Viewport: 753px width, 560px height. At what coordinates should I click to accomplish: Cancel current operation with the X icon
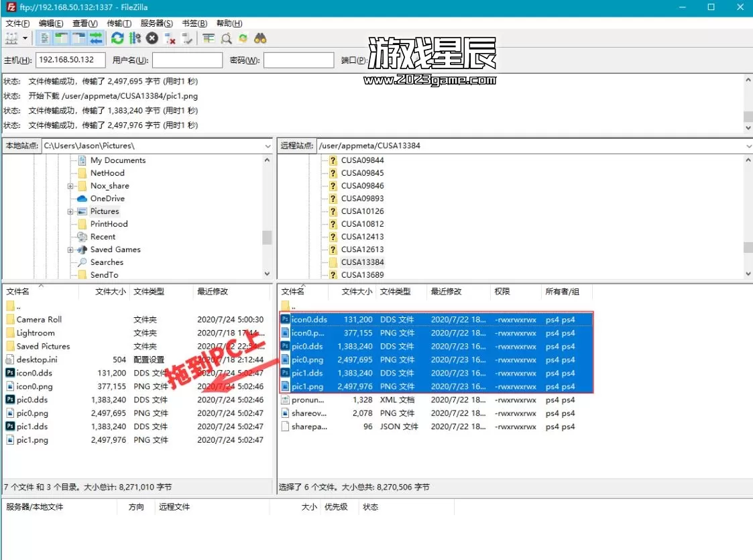pos(152,38)
